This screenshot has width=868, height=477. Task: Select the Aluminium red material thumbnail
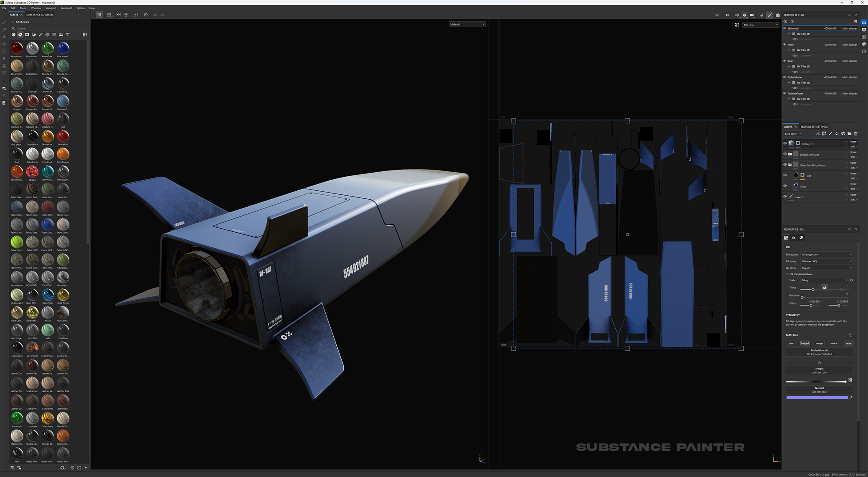pos(17,48)
